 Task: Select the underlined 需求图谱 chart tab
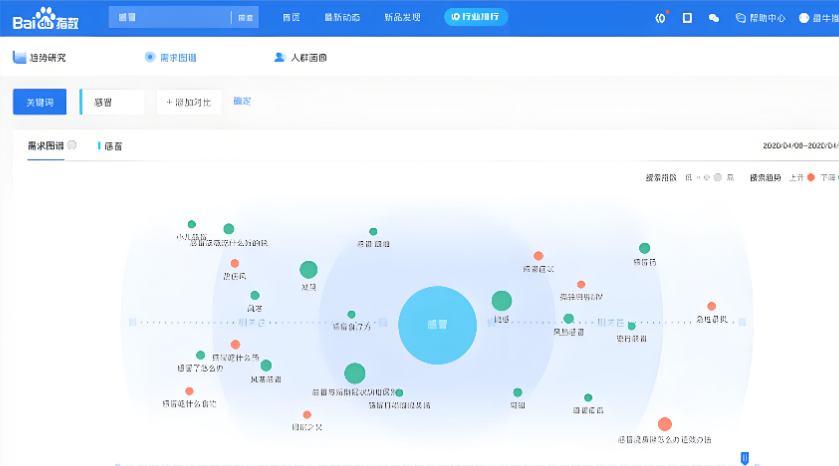[45, 146]
